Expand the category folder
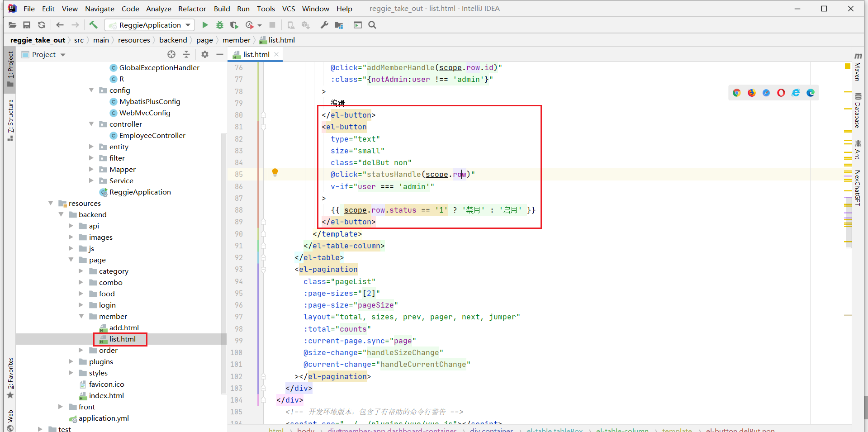 (x=81, y=271)
